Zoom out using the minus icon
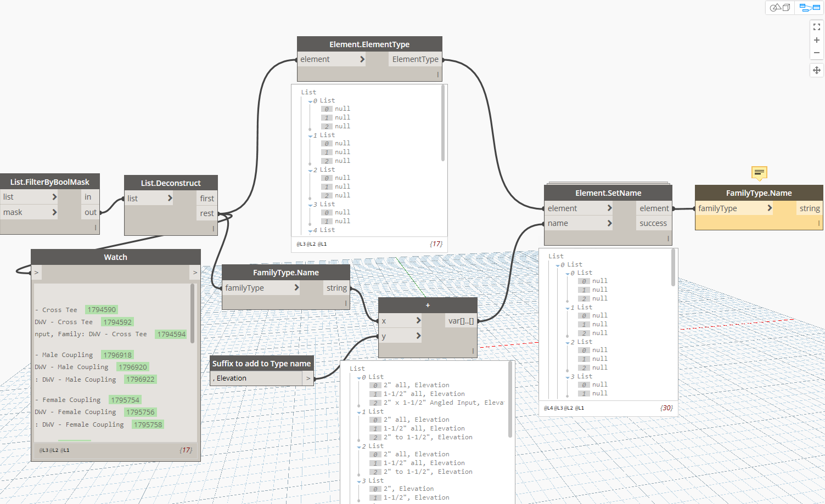 coord(817,53)
